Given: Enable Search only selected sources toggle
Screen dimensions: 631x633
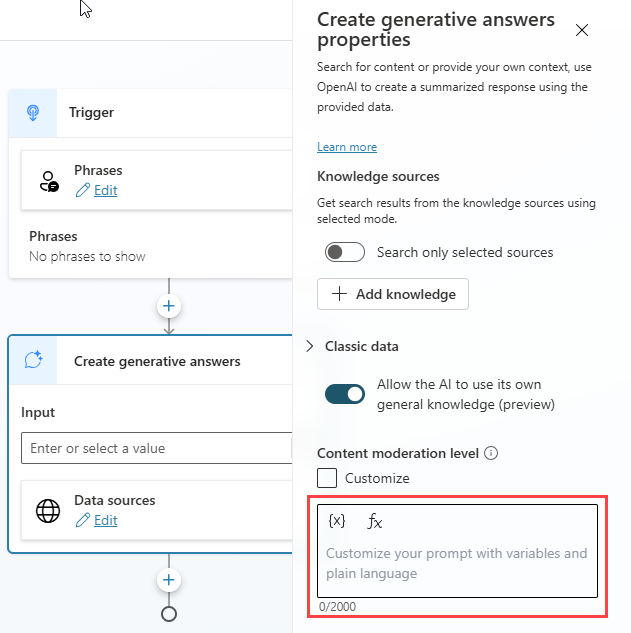Looking at the screenshot, I should pos(345,252).
